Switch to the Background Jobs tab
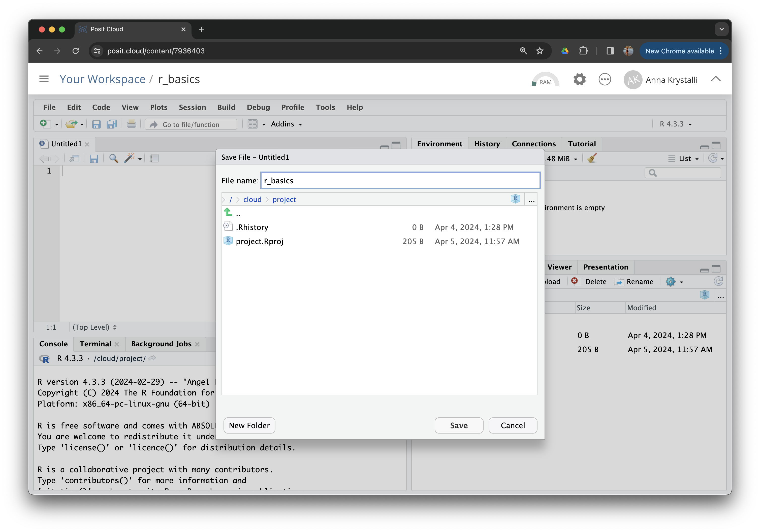The width and height of the screenshot is (760, 532). click(161, 344)
